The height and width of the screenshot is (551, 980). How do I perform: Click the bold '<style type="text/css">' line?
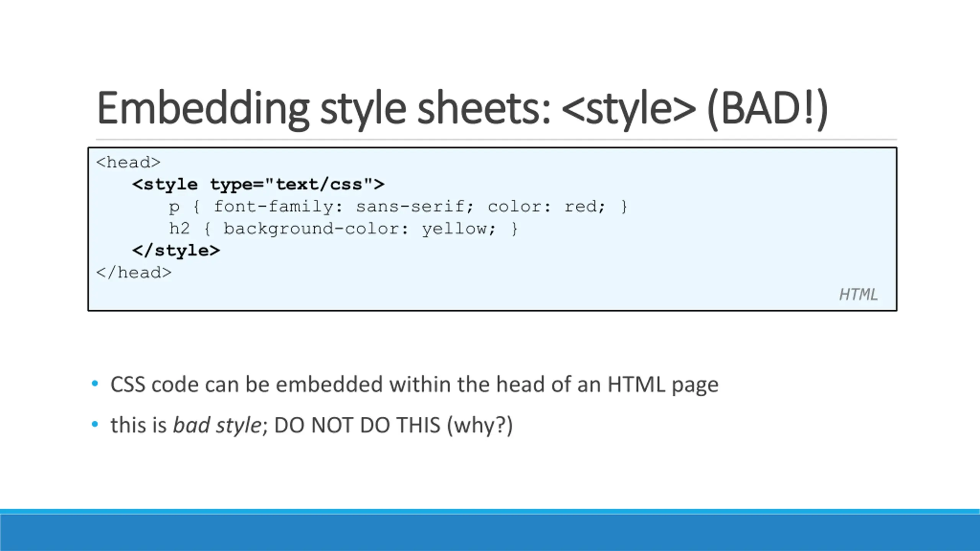tap(258, 184)
